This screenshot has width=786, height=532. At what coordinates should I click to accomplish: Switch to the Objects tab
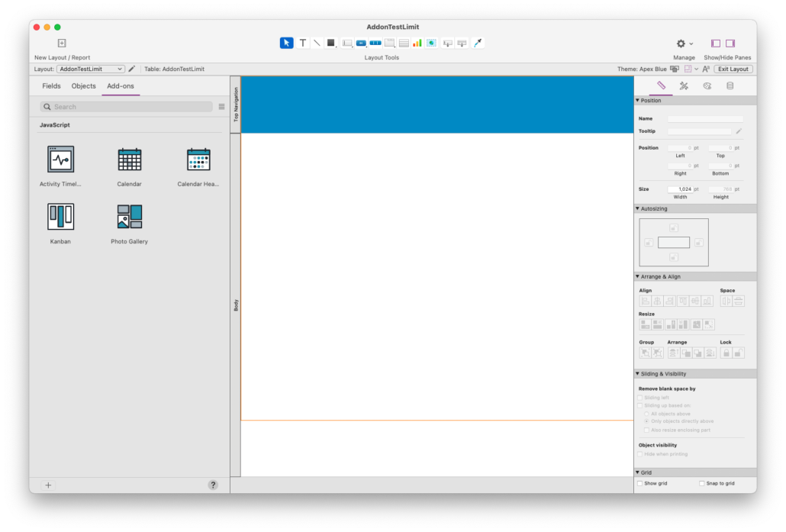point(83,85)
